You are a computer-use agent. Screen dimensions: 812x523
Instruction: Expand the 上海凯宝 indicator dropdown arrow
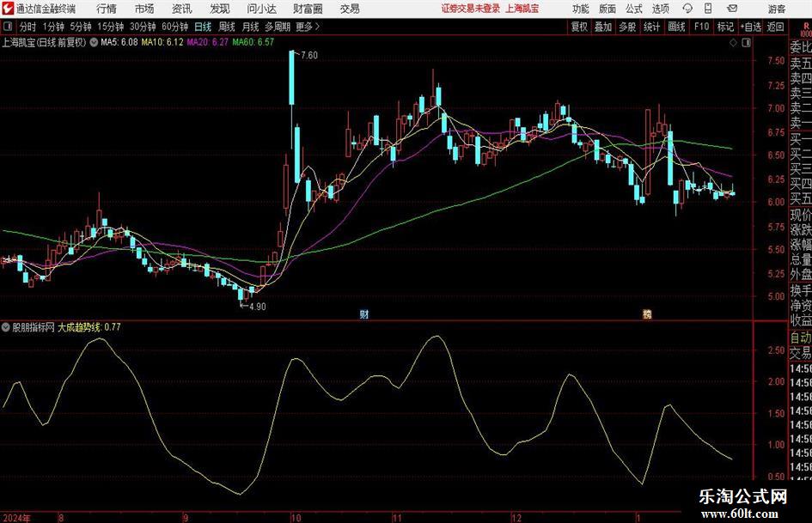point(94,42)
